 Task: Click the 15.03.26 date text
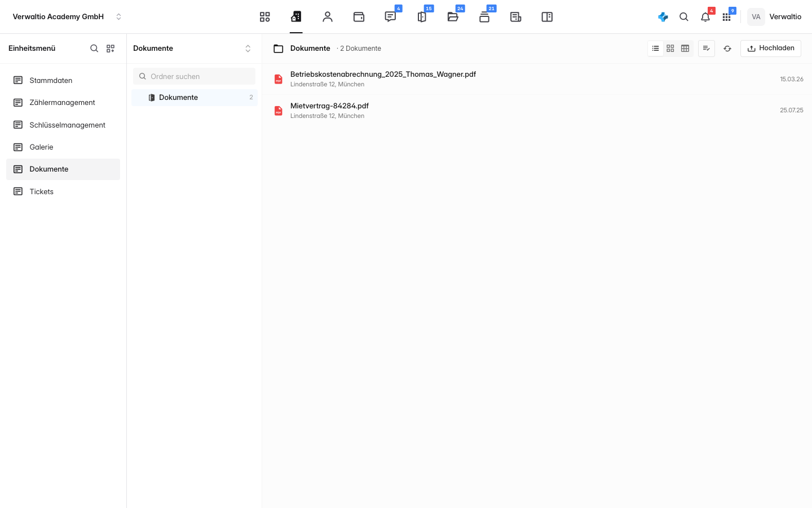point(792,79)
